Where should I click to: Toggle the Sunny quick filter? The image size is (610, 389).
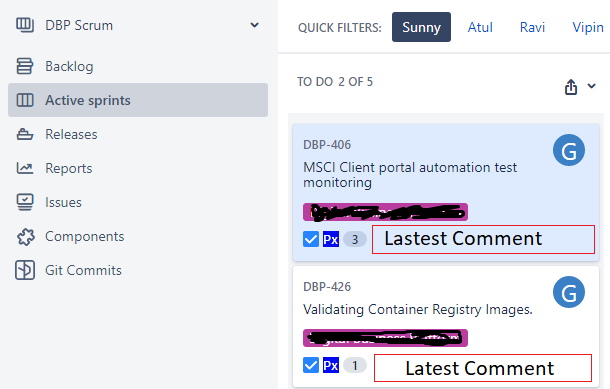[421, 27]
